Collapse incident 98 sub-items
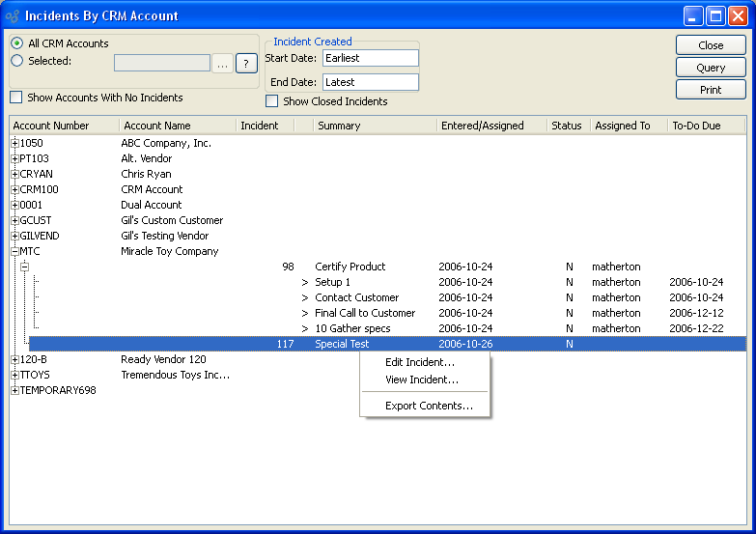This screenshot has width=756, height=534. (x=25, y=267)
